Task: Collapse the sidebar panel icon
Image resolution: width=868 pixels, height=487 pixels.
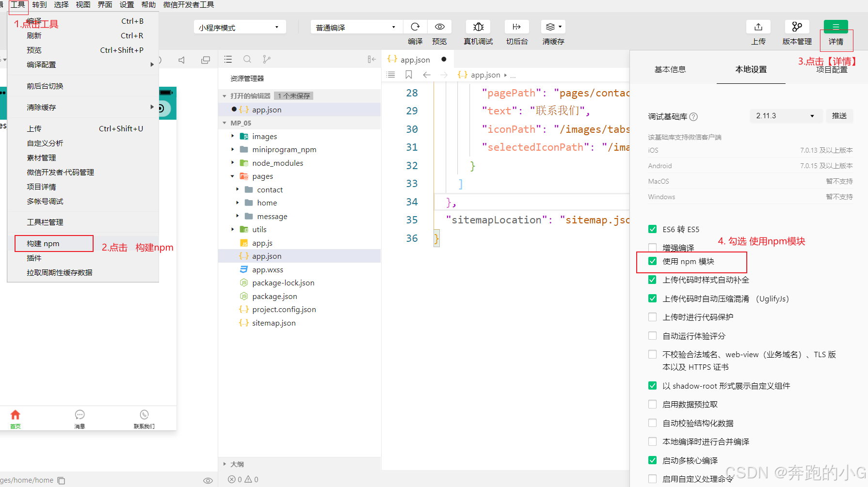Action: click(371, 60)
